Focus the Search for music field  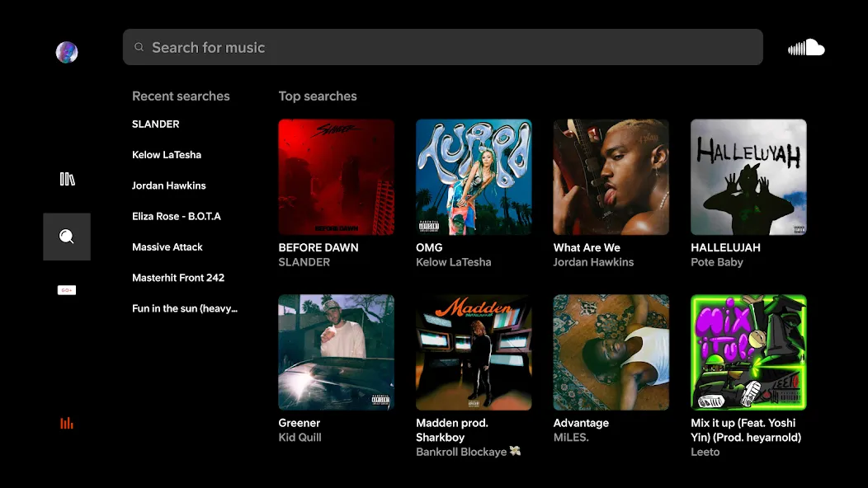(x=443, y=47)
